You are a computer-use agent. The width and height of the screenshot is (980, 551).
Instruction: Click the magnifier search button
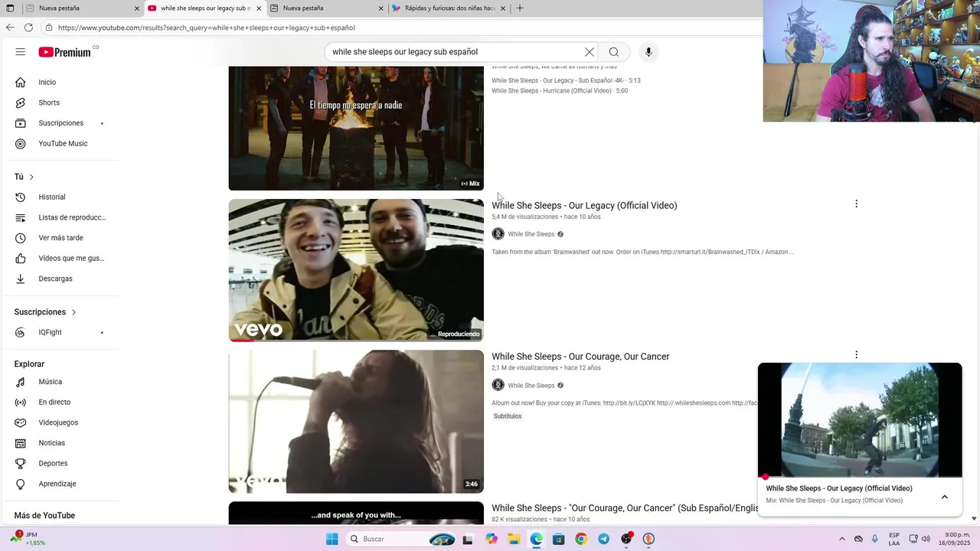pos(614,52)
